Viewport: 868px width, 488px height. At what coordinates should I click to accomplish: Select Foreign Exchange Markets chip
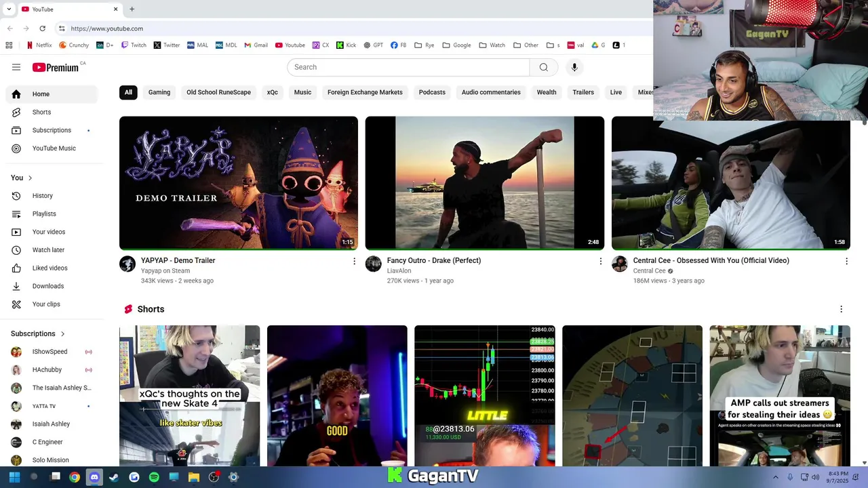coord(365,92)
